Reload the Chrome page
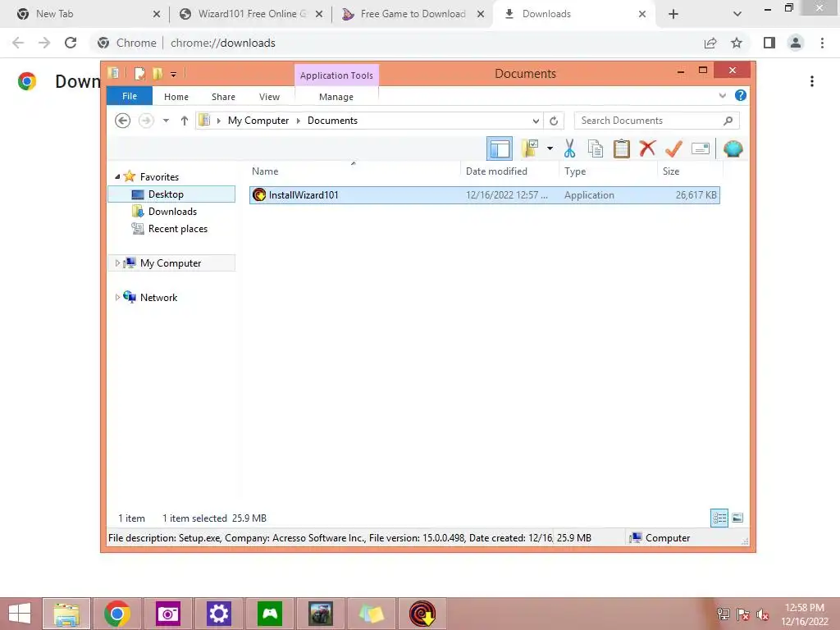Viewport: 840px width, 630px height. (x=71, y=43)
